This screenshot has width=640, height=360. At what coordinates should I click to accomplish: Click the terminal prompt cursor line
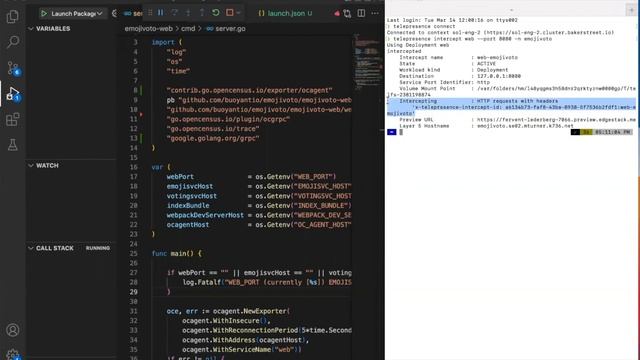[x=401, y=132]
